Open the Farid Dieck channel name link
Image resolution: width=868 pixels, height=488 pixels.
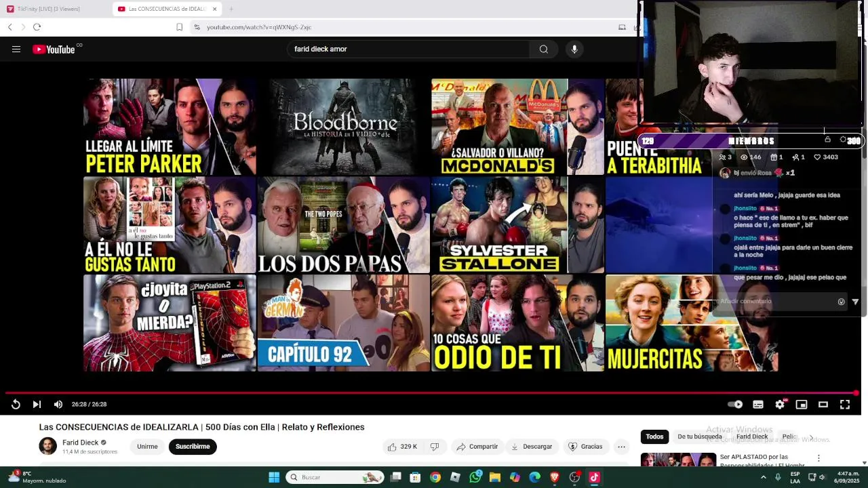[81, 443]
